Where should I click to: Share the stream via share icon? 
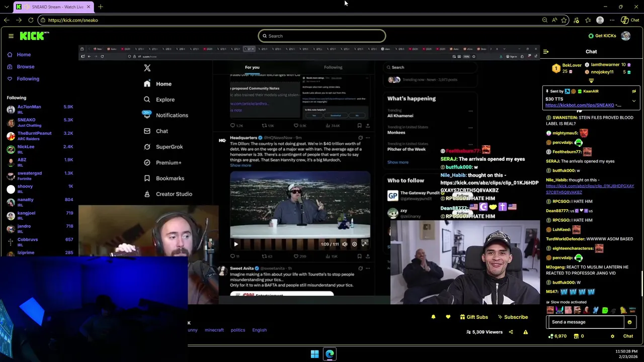[x=511, y=332]
